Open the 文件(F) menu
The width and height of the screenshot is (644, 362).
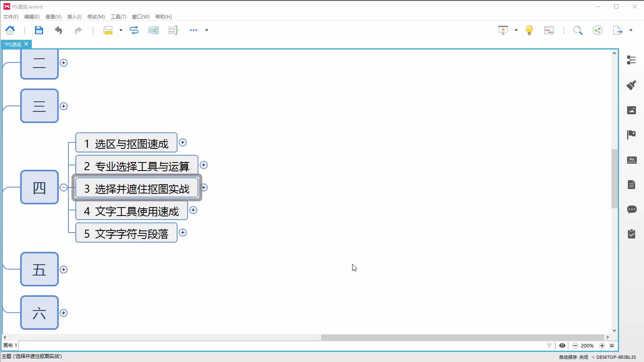(x=11, y=17)
